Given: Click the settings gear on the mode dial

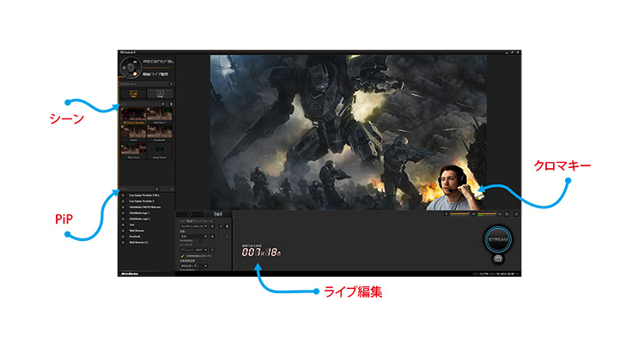Looking at the screenshot, I should pyautogui.click(x=124, y=67).
